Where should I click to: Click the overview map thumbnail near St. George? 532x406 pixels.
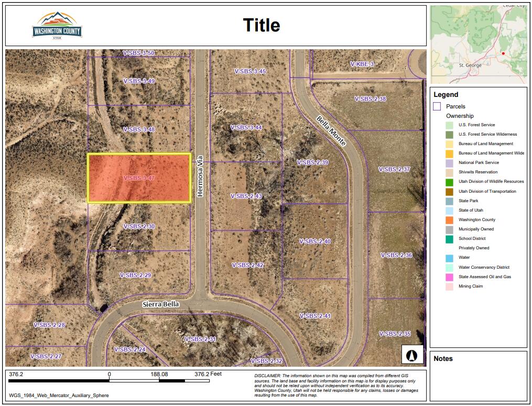[x=479, y=45]
